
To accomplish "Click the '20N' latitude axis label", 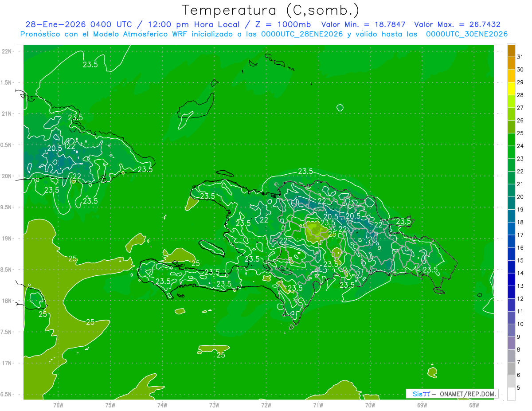I will coord(7,176).
